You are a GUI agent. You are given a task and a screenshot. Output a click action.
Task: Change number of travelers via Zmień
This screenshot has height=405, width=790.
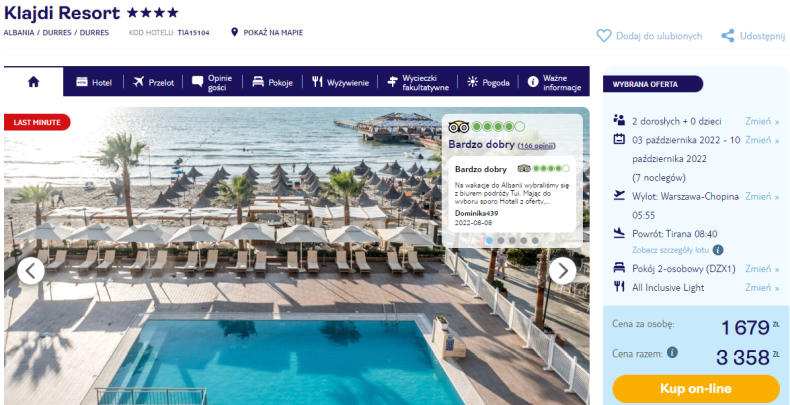click(x=762, y=121)
